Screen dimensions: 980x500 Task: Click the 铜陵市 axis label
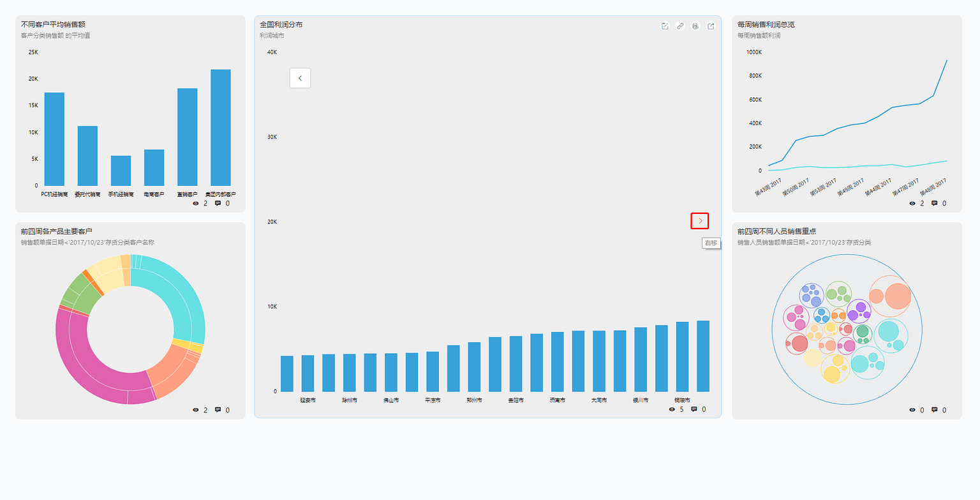(x=682, y=400)
